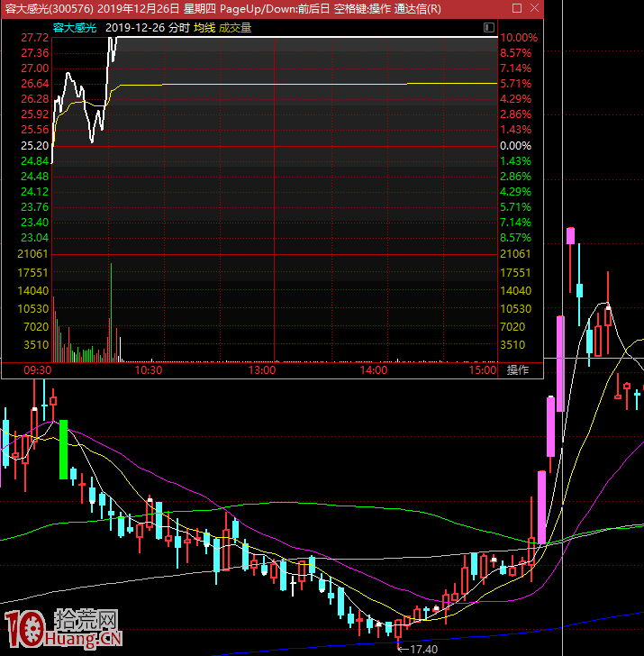This screenshot has width=644, height=656.
Task: Select the 成交量 legend label
Action: (x=235, y=28)
